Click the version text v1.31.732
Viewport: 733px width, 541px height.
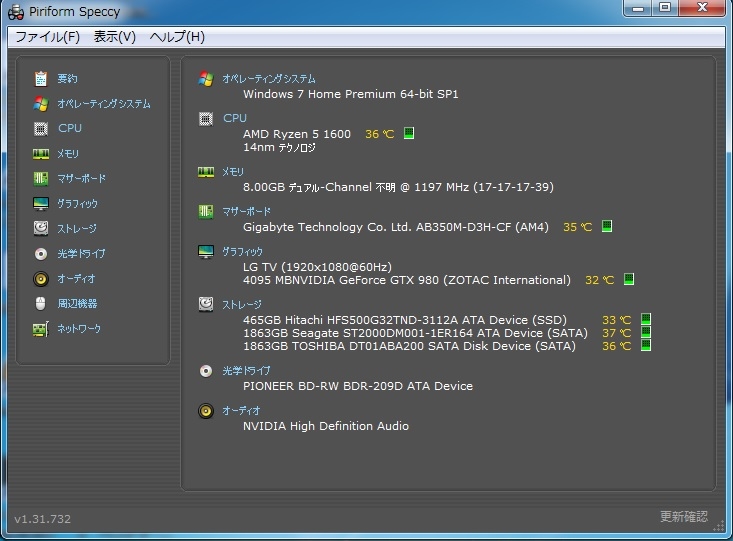click(x=43, y=519)
